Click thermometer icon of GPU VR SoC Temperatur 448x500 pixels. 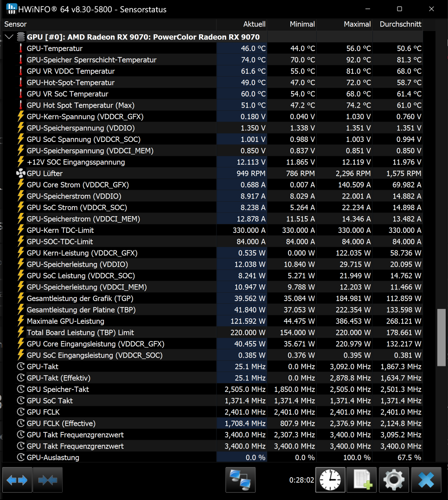pos(21,94)
